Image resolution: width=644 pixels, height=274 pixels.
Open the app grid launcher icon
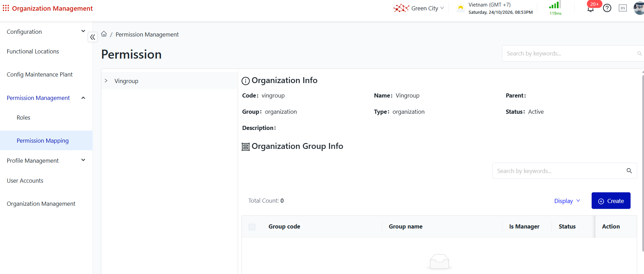6,8
